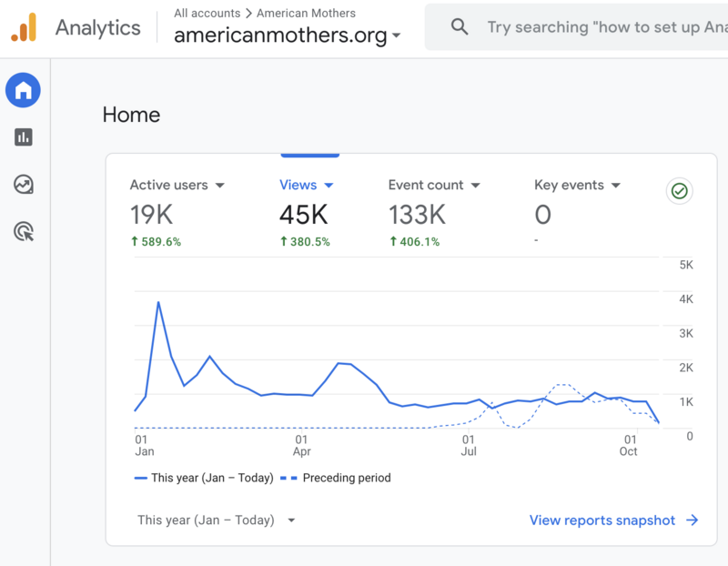Click the Home page heading
This screenshot has width=728, height=566.
coord(131,115)
